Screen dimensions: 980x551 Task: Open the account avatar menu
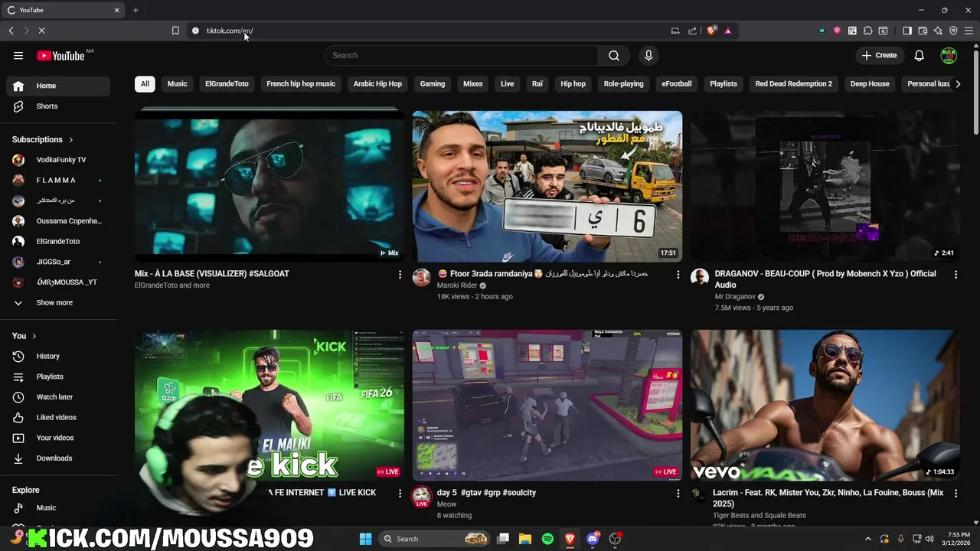(x=949, y=55)
